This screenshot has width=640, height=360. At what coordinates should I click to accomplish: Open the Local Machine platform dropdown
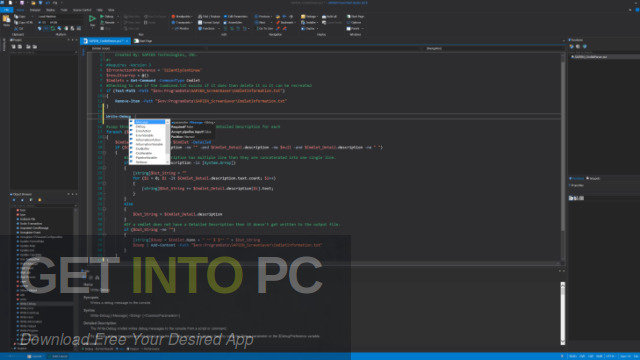pyautogui.click(x=59, y=17)
